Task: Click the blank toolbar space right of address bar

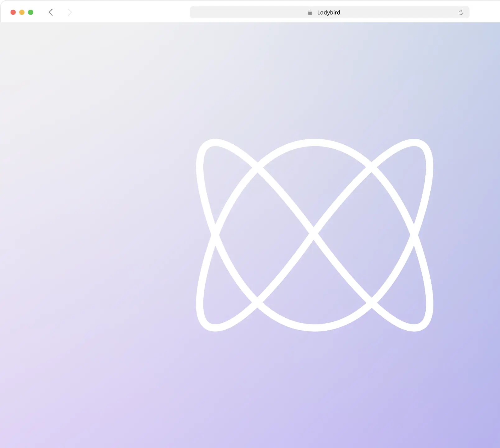Action: point(484,12)
